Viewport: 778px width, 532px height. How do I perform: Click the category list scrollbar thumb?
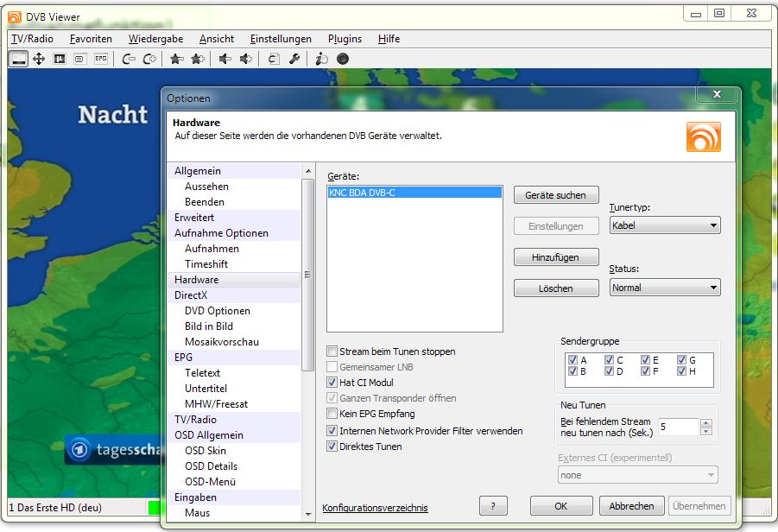click(x=307, y=275)
